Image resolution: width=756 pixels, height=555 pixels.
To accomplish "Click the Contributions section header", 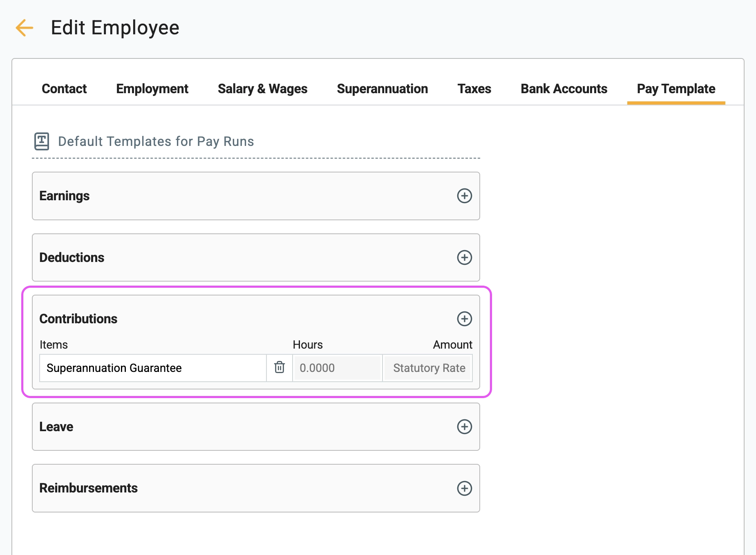I will [x=78, y=319].
